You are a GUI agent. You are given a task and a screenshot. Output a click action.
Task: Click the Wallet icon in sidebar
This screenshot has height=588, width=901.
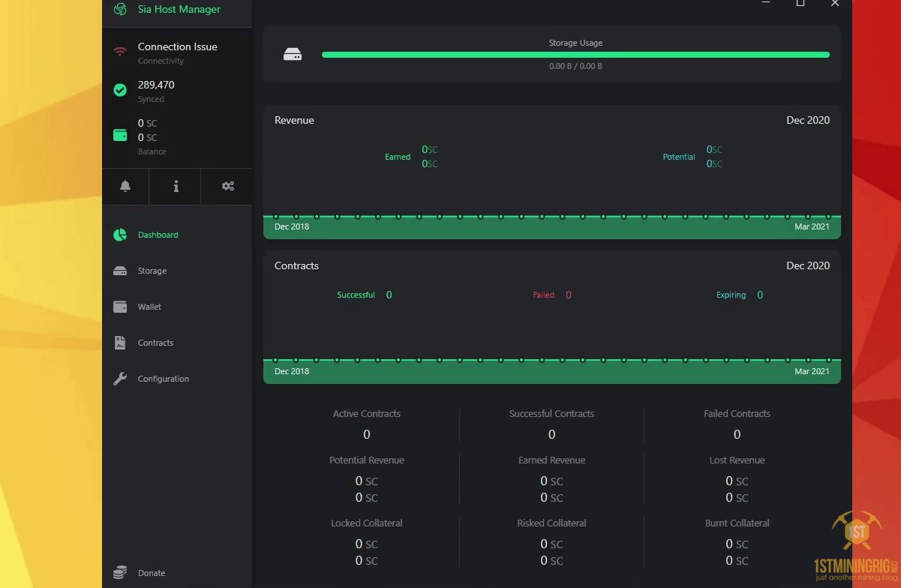point(120,307)
